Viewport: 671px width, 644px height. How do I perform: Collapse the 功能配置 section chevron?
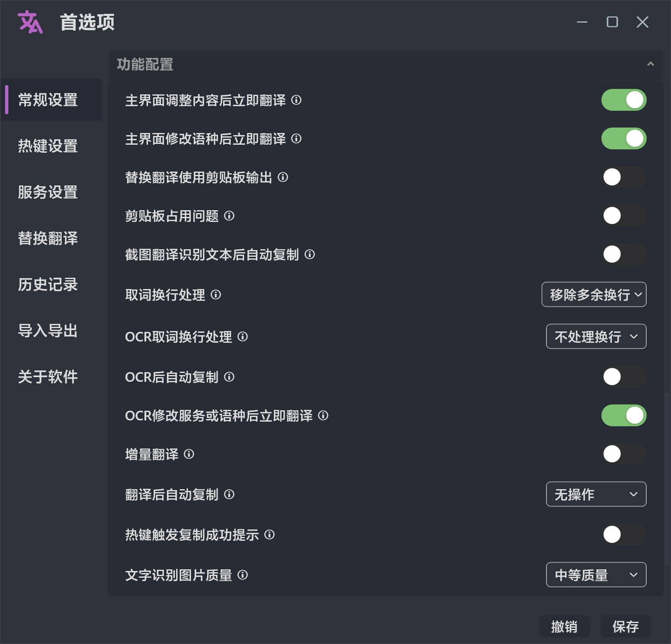coord(650,64)
